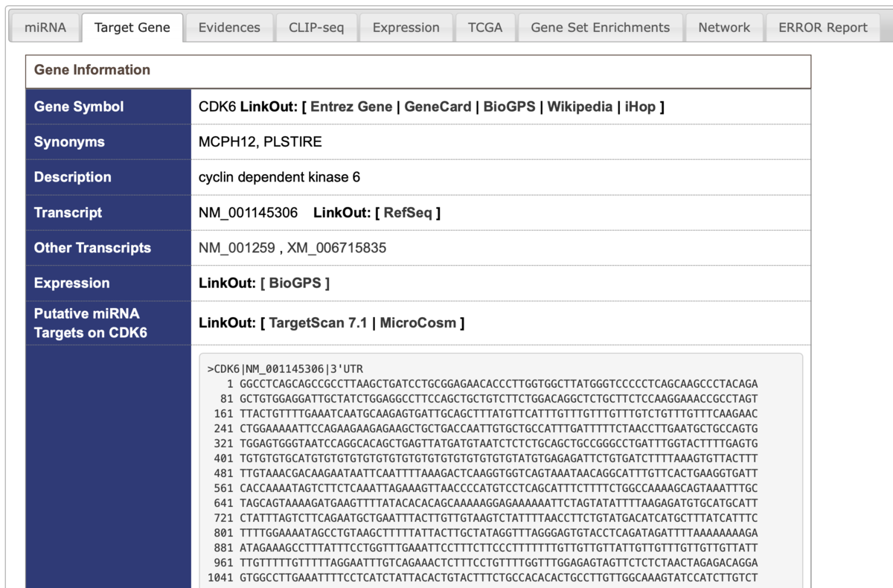Open the Gene Set Enrichments tab

pyautogui.click(x=601, y=28)
